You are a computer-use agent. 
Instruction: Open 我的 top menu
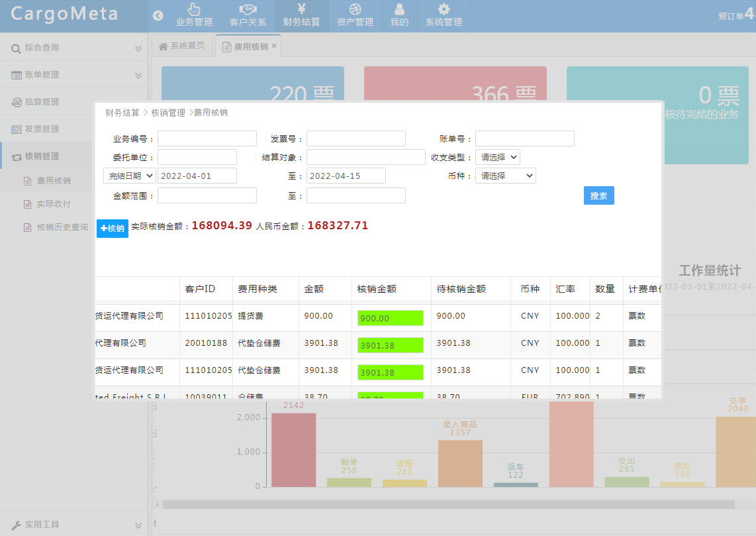click(x=399, y=16)
